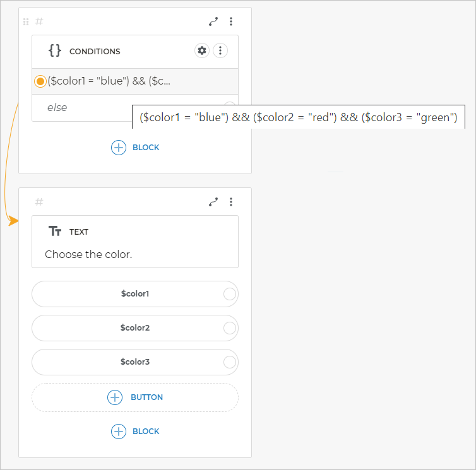476x470 pixels.
Task: Open Conditions block settings gear
Action: point(202,51)
